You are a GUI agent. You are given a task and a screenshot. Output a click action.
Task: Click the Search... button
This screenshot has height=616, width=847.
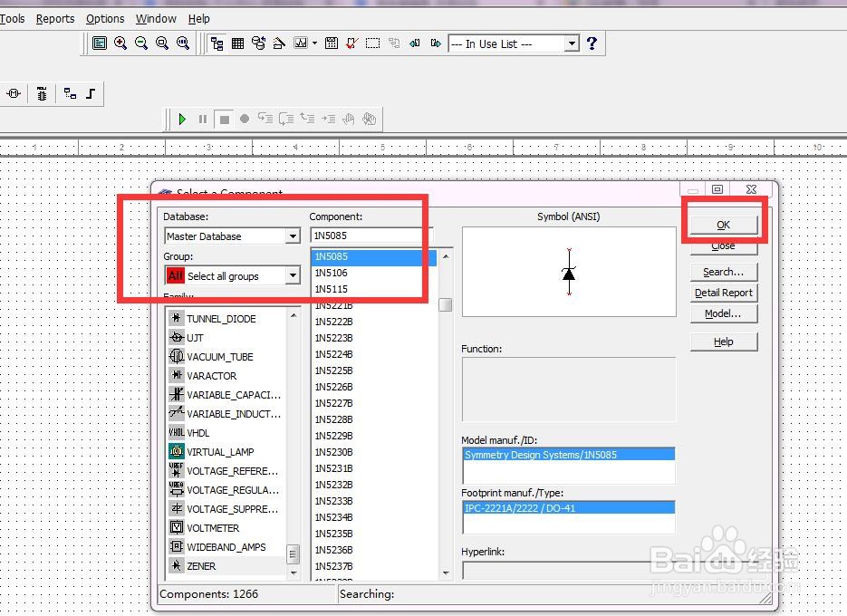[724, 272]
